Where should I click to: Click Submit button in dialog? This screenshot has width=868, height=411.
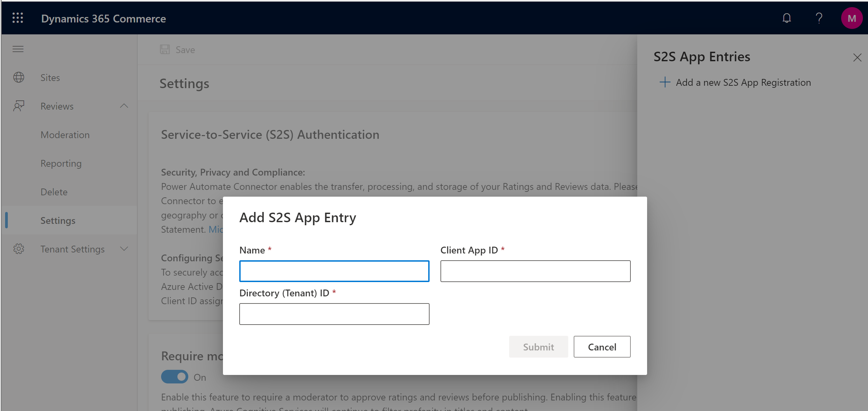[539, 346]
